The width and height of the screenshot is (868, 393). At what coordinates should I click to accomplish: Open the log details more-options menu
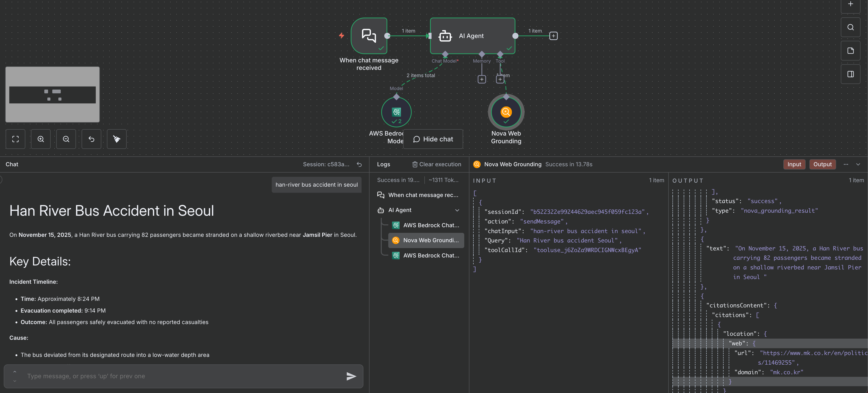tap(846, 164)
